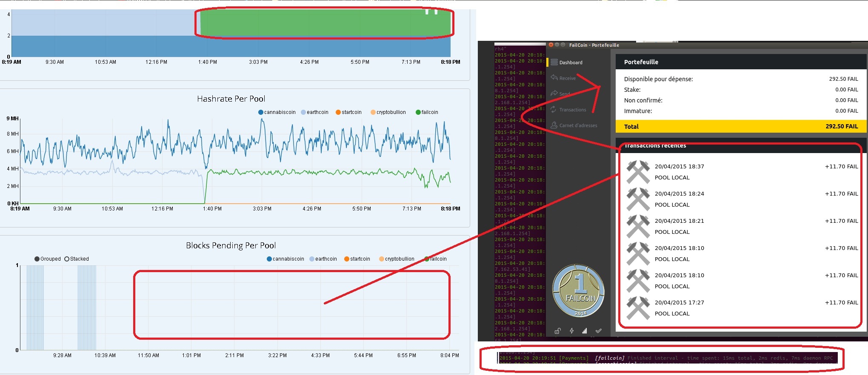Toggle earthcoin series in Hashrate Per Pool legend
The height and width of the screenshot is (375, 868).
[314, 112]
